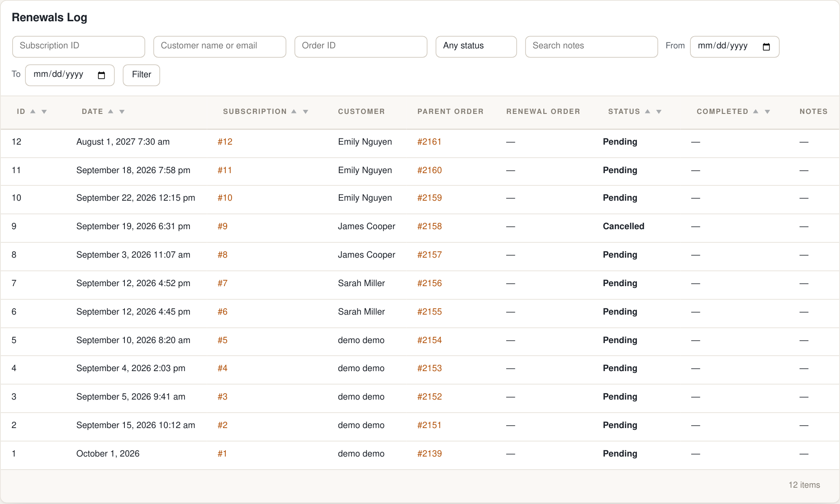Sort ID column descending arrow
This screenshot has height=504, width=840.
44,112
